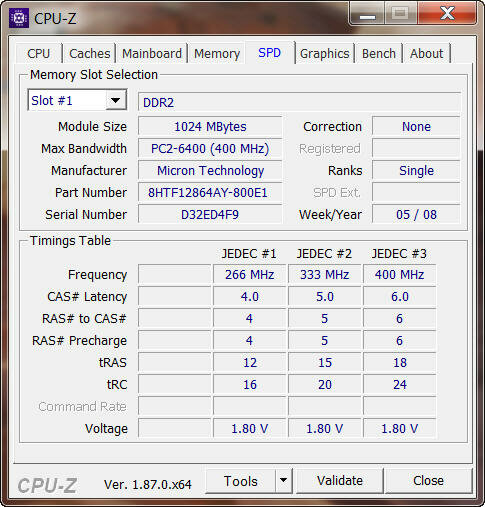Click JEDEC #3 voltage 1.80 V
The height and width of the screenshot is (507, 485).
400,429
